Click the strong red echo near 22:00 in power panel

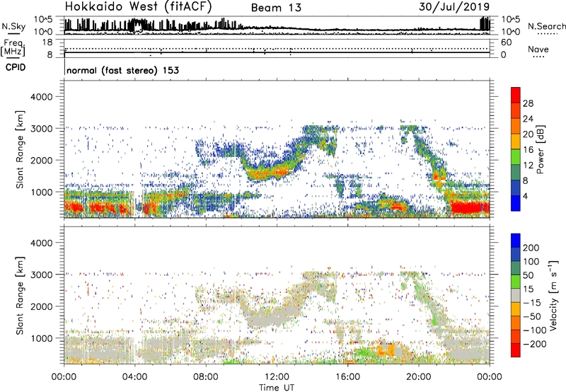pos(470,208)
